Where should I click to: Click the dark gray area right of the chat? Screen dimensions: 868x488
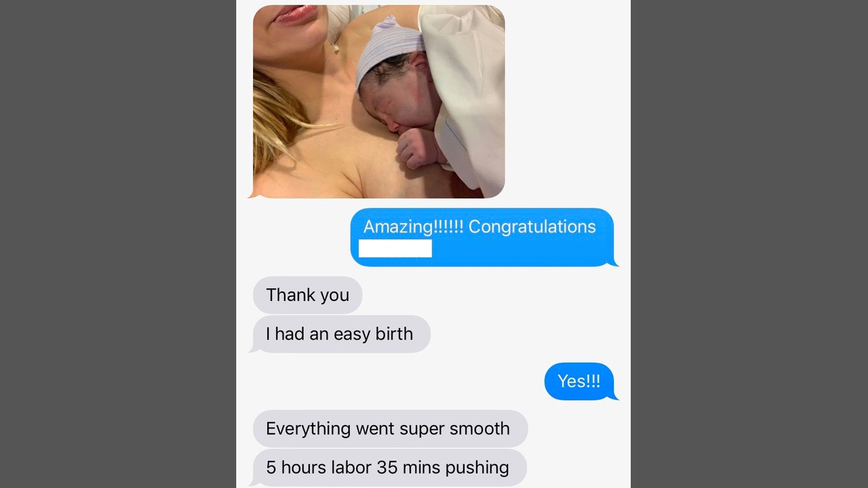click(x=749, y=244)
